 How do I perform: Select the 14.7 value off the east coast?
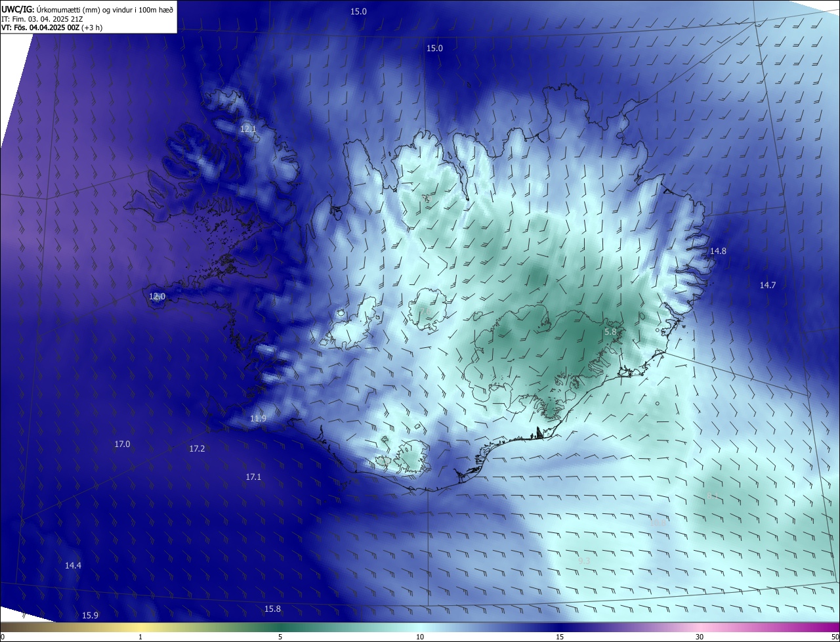(768, 286)
